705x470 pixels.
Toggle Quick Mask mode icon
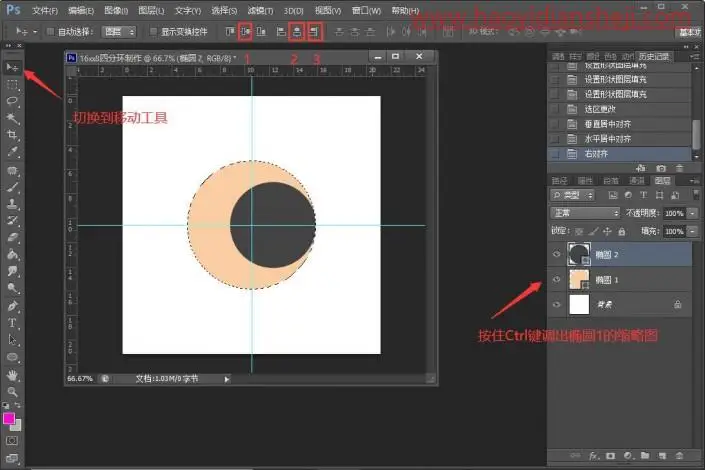tap(12, 440)
